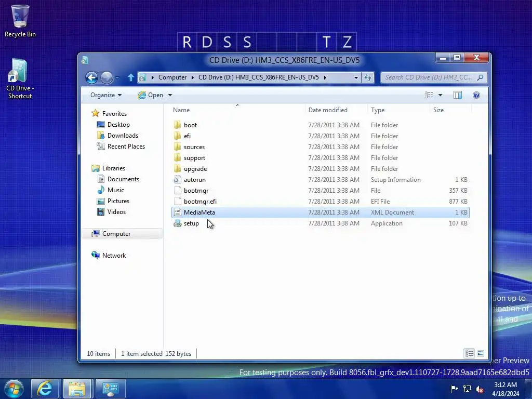532x399 pixels.
Task: Launch Internet Explorer from the taskbar
Action: tap(45, 389)
